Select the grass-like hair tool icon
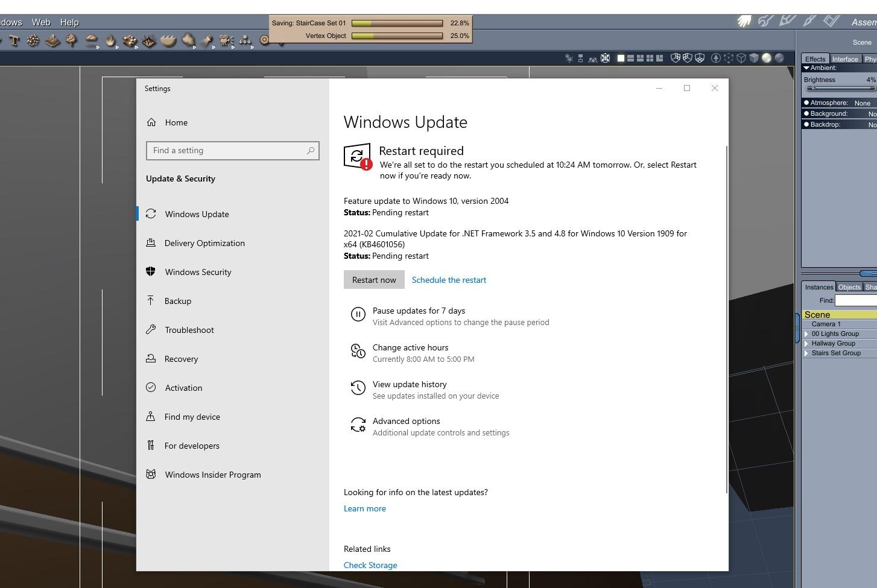This screenshot has width=877, height=588. (x=149, y=41)
